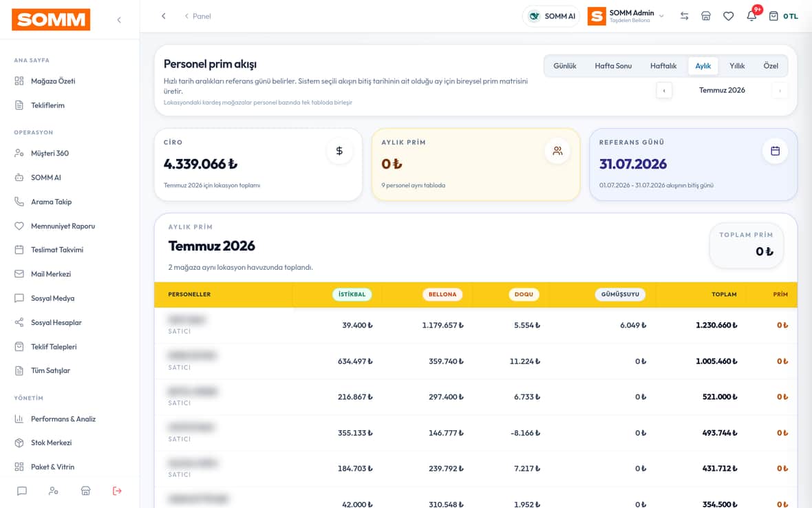Click the calendar icon on Referans Günü card

click(x=776, y=151)
